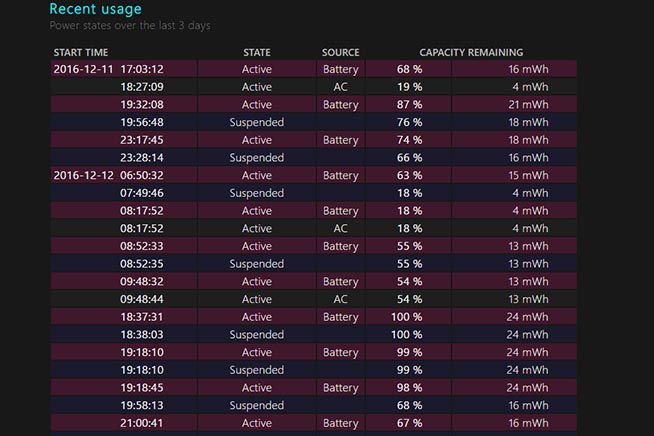The image size is (654, 436).
Task: Select start time 09:48:32
Action: tap(142, 282)
